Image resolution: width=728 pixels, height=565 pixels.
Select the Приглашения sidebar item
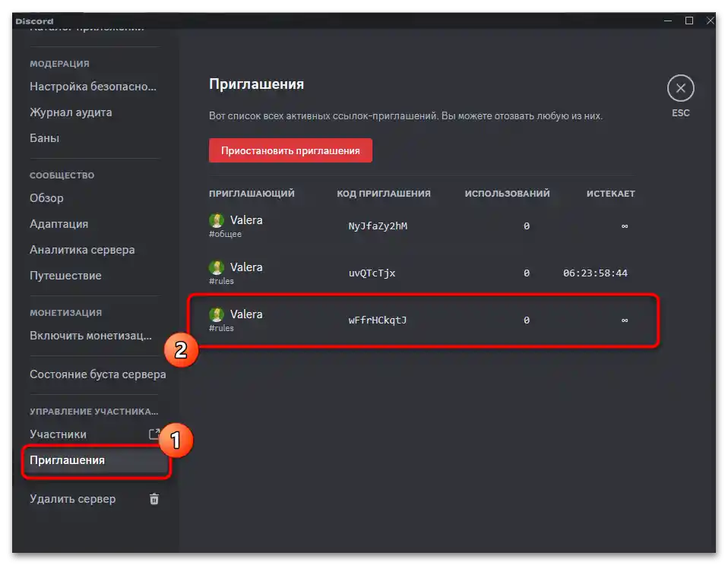67,460
